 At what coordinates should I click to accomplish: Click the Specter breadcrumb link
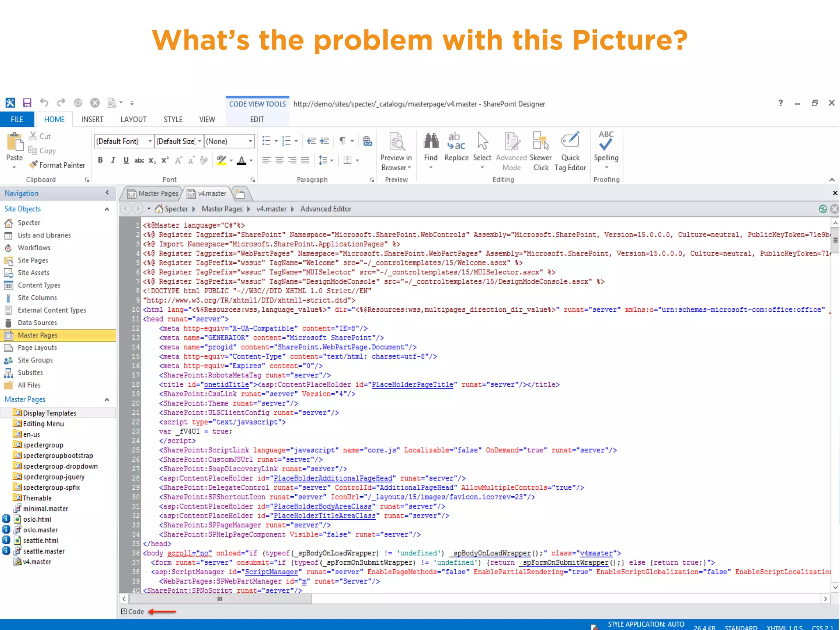pyautogui.click(x=176, y=209)
